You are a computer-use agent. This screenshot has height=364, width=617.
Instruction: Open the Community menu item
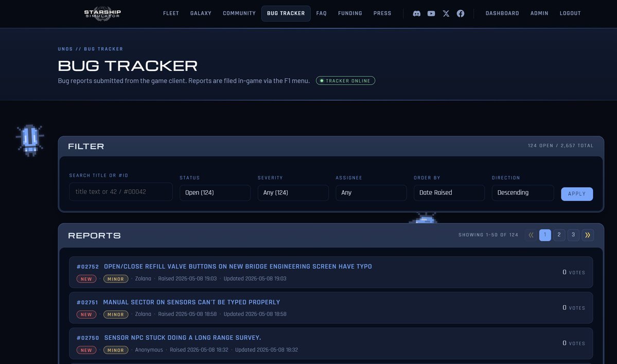point(239,13)
